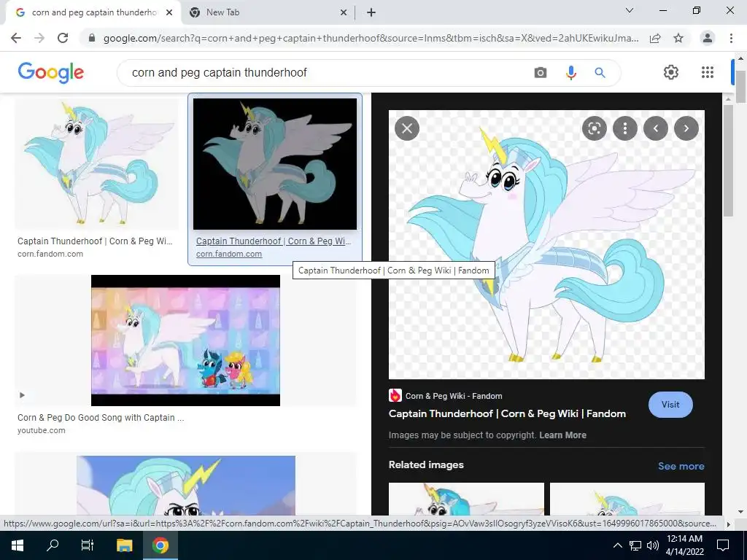Open preview panel three-dot options
Screen dimensions: 747x560
tap(624, 128)
